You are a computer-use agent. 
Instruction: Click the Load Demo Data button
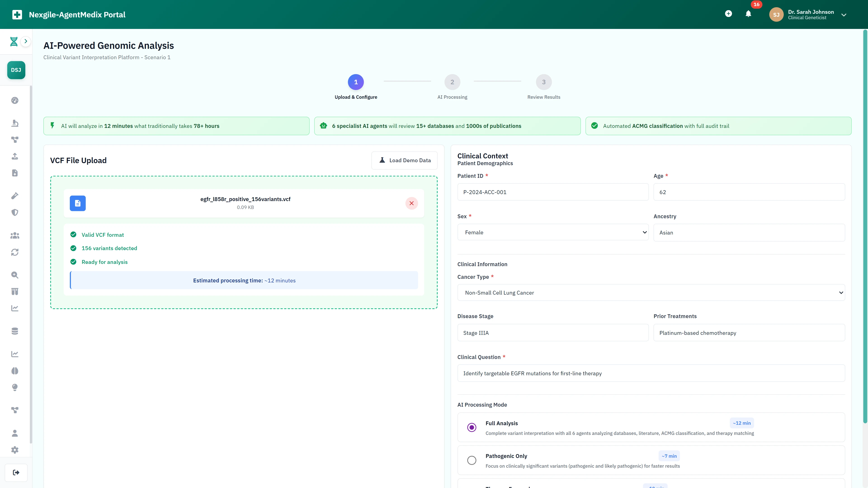pyautogui.click(x=404, y=160)
